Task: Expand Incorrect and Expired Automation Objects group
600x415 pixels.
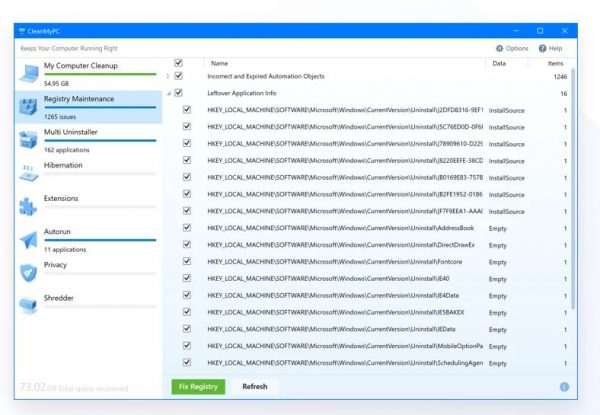Action: pos(168,76)
